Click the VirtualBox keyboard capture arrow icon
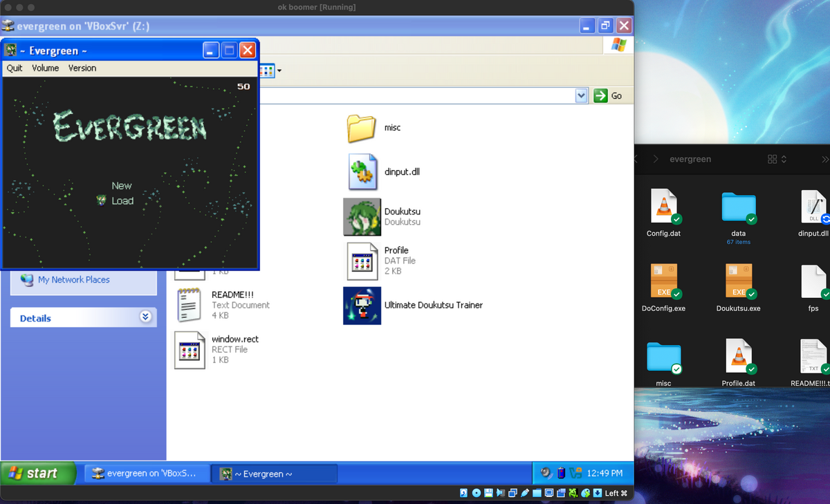Screen dimensions: 830x504 [x=598, y=493]
